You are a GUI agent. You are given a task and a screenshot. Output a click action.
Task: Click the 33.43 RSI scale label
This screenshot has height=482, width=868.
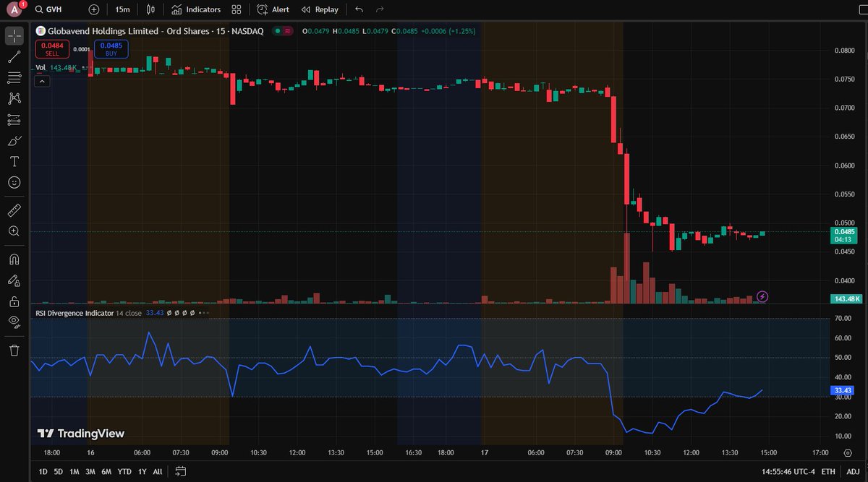843,390
